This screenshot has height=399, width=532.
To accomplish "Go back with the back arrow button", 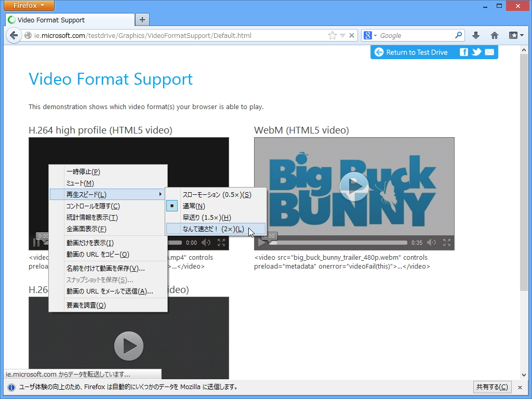I will 14,35.
